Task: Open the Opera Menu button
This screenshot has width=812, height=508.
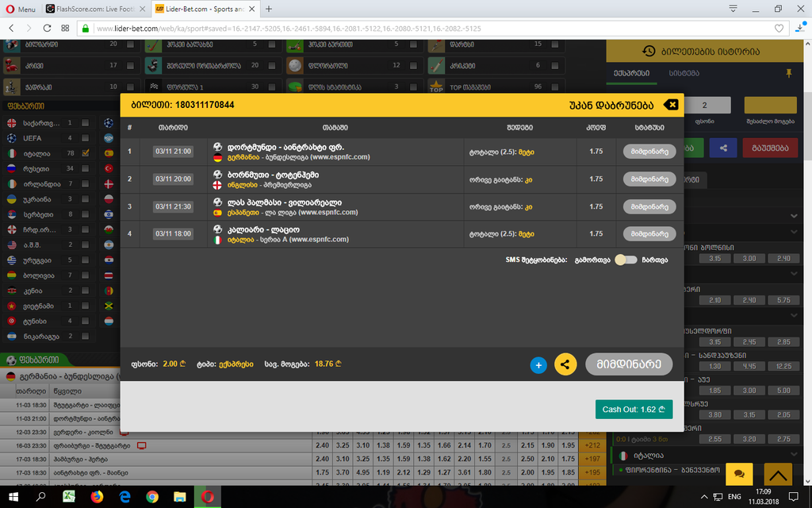Action: pyautogui.click(x=21, y=9)
